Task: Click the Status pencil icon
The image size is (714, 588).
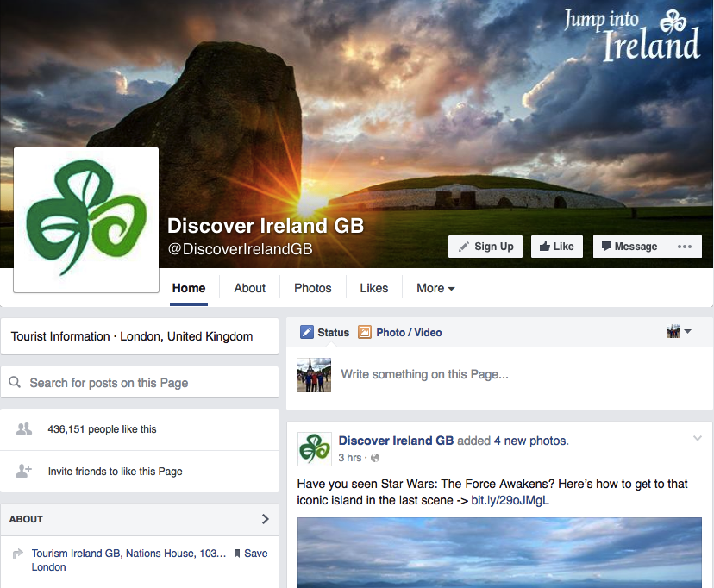Action: coord(307,332)
